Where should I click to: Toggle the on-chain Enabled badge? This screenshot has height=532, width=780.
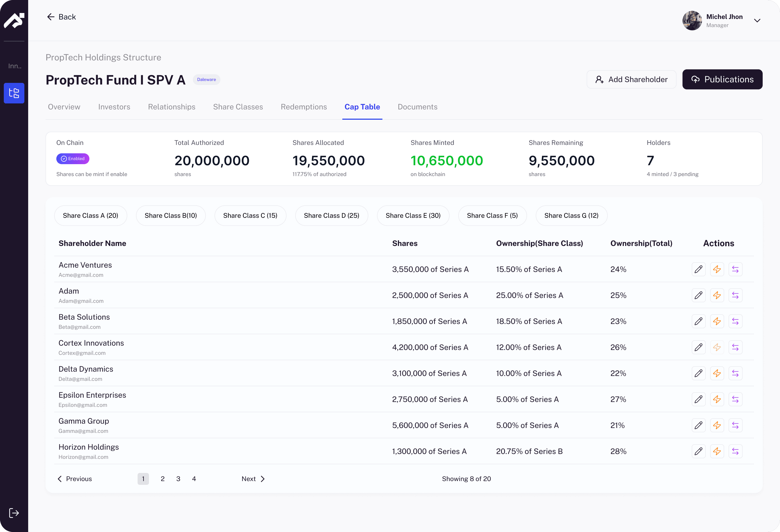point(73,158)
